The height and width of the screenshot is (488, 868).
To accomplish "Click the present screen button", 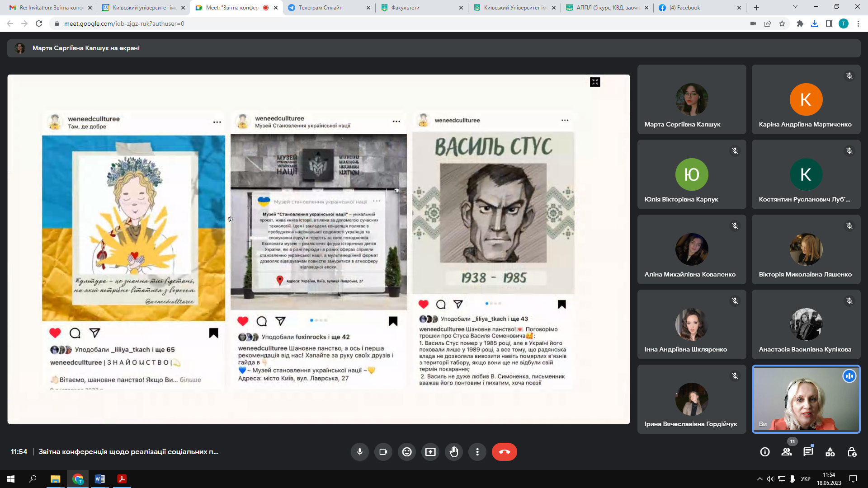I will point(430,452).
